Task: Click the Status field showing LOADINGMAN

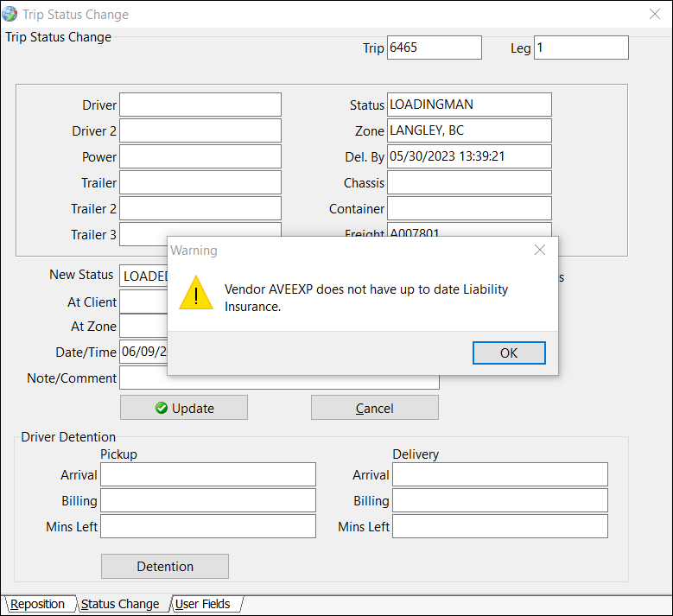Action: (x=469, y=105)
